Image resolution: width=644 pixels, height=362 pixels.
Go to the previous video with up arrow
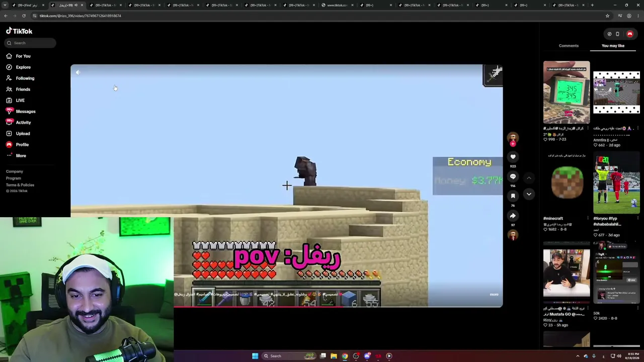(529, 178)
